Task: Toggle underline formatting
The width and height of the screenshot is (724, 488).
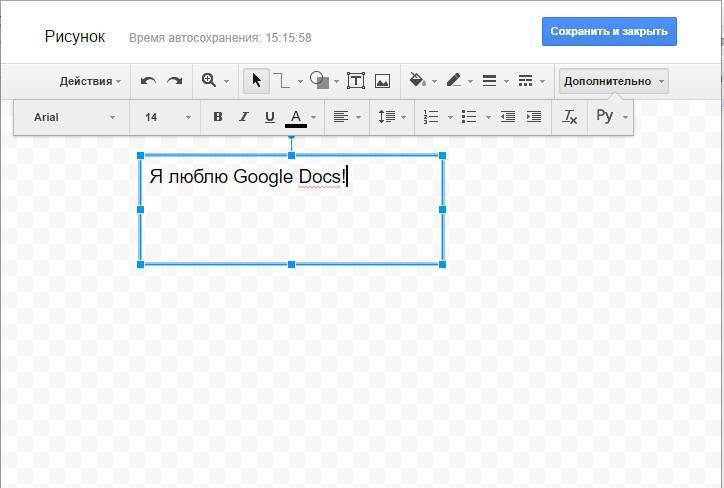Action: click(270, 117)
